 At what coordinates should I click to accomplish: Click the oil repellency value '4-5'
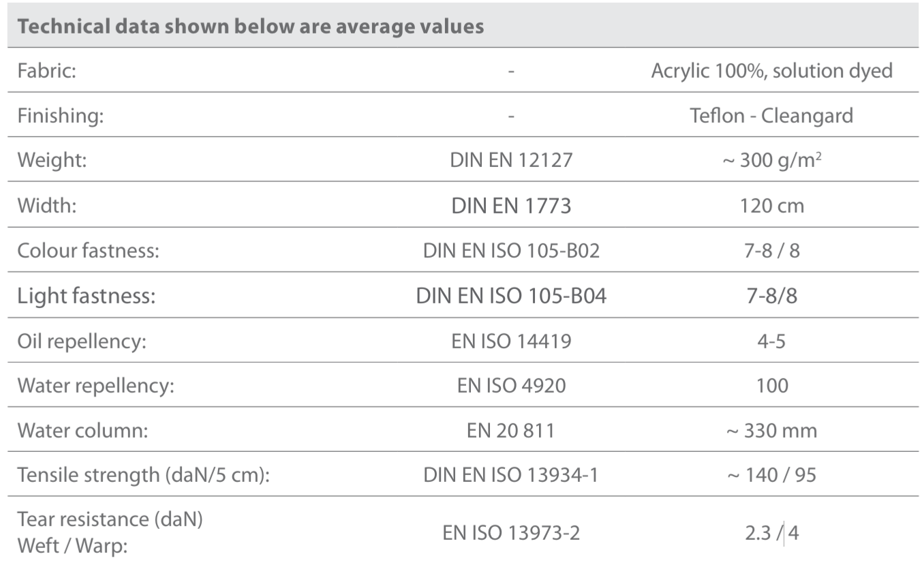(771, 341)
